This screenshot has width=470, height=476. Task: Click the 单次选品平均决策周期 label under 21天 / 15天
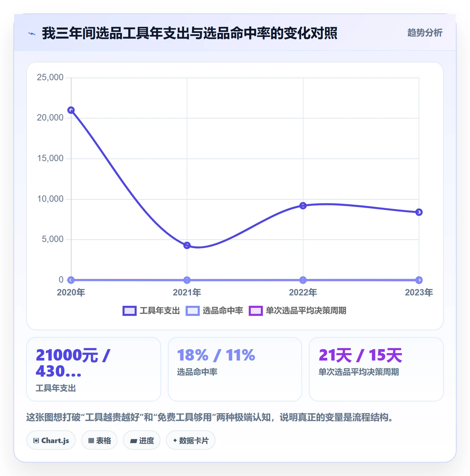(x=359, y=372)
